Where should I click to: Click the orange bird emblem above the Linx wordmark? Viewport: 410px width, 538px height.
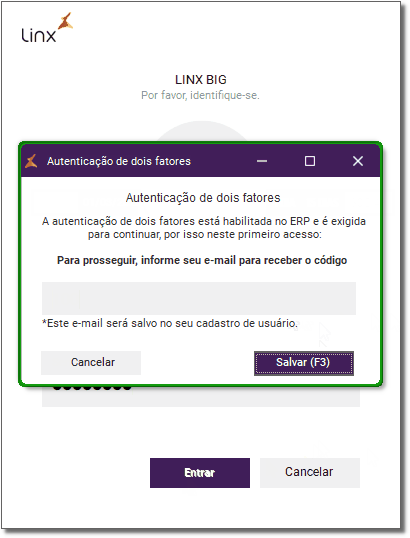[65, 21]
